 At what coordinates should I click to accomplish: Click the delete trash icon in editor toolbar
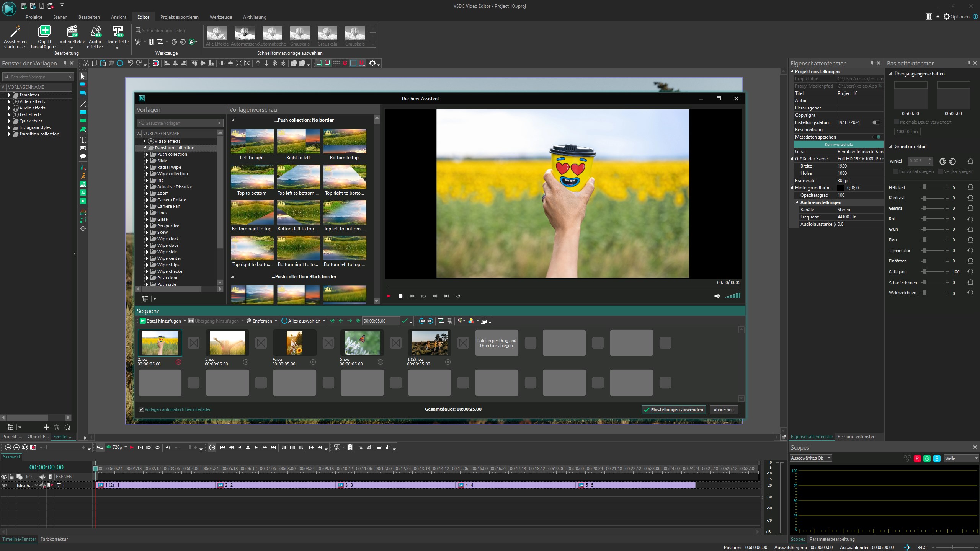click(111, 63)
